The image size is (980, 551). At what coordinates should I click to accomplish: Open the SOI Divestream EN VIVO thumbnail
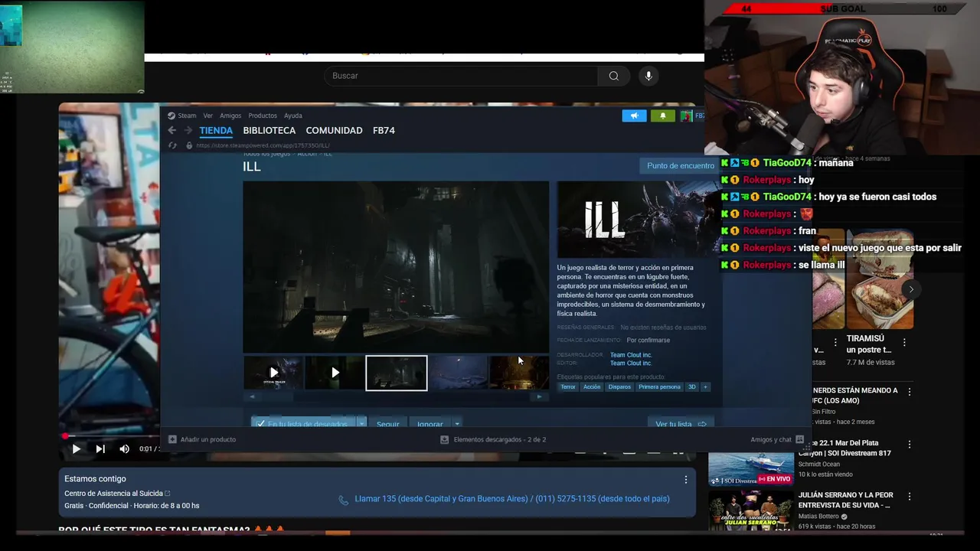pyautogui.click(x=751, y=469)
